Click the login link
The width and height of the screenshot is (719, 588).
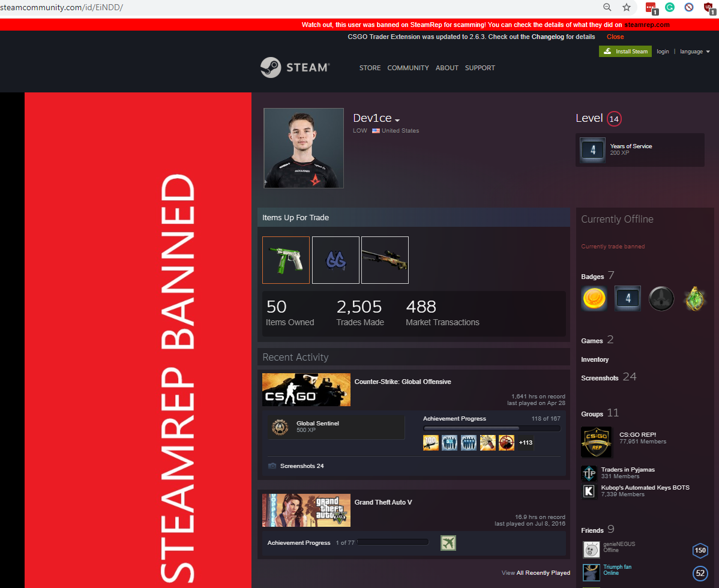point(663,52)
